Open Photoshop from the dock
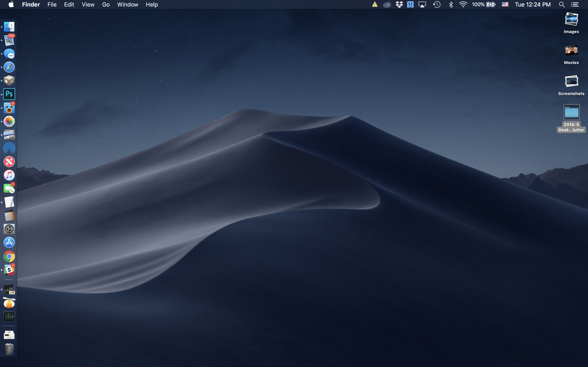The height and width of the screenshot is (367, 588). point(9,94)
